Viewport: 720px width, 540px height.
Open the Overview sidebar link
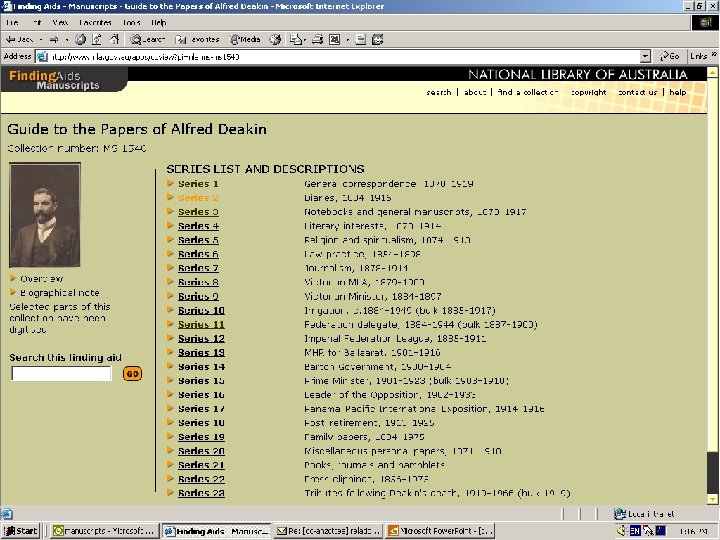click(41, 279)
